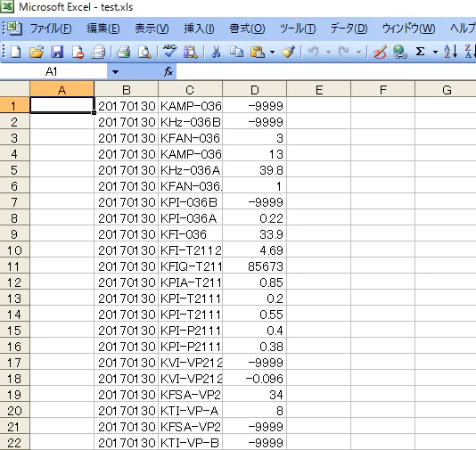Expand the AutoSum functions dropdown arrow
This screenshot has width=476, height=450.
(435, 53)
